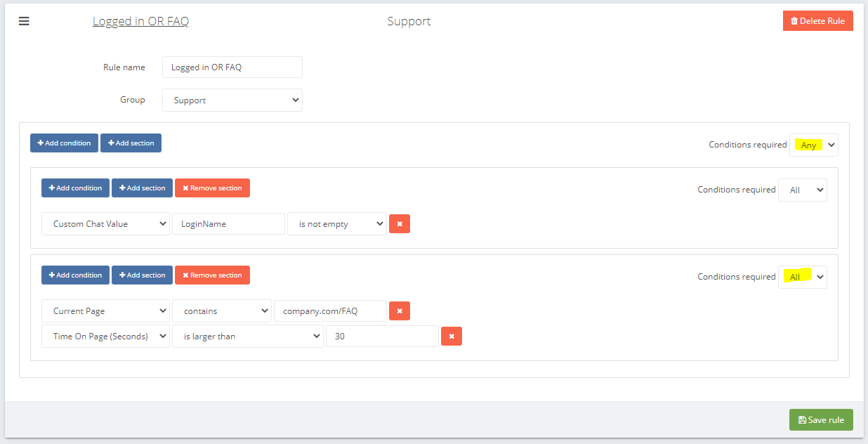Open Conditions required dropdown in LoginName section
868x444 pixels.
(803, 190)
